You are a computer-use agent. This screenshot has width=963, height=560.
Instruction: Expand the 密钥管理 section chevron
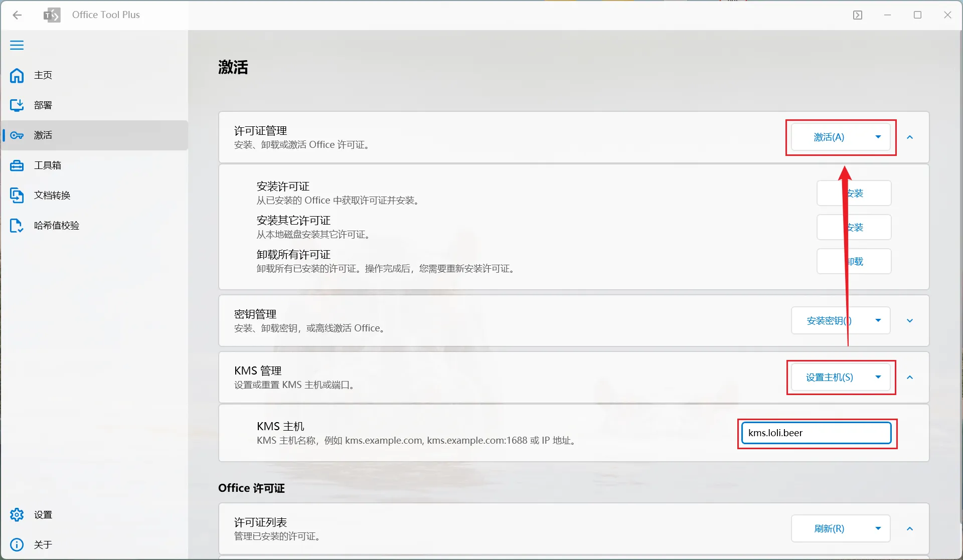pyautogui.click(x=910, y=320)
